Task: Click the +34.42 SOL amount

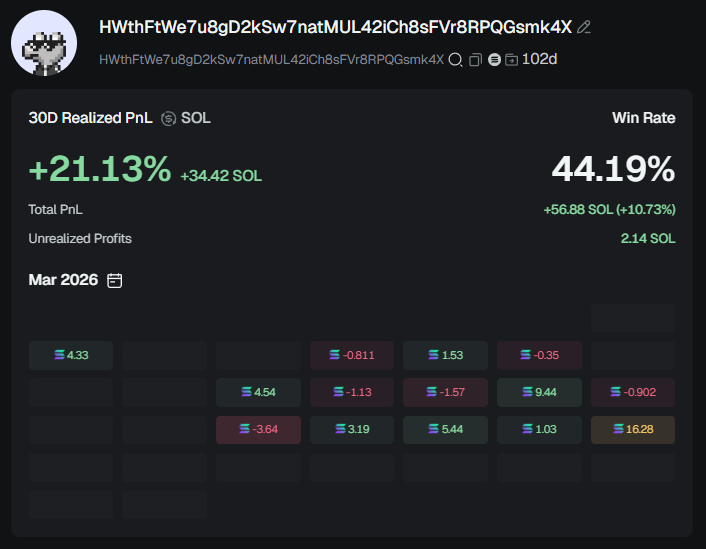Action: 221,176
